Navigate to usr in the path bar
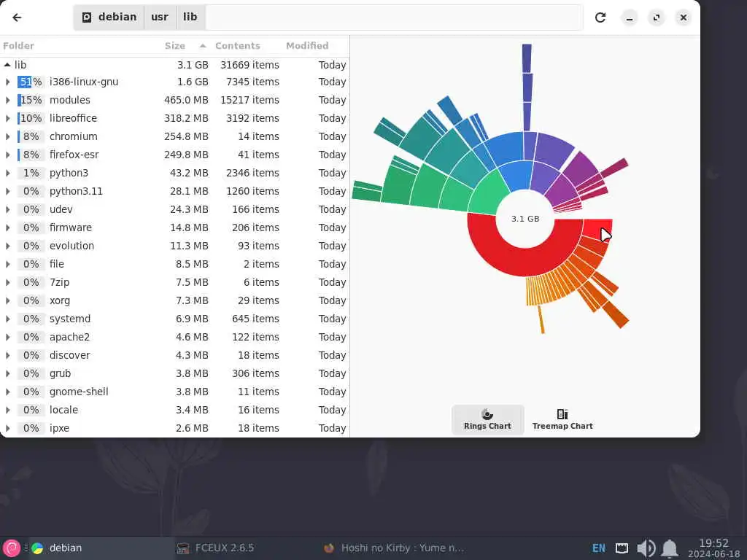The width and height of the screenshot is (747, 560). pos(160,17)
